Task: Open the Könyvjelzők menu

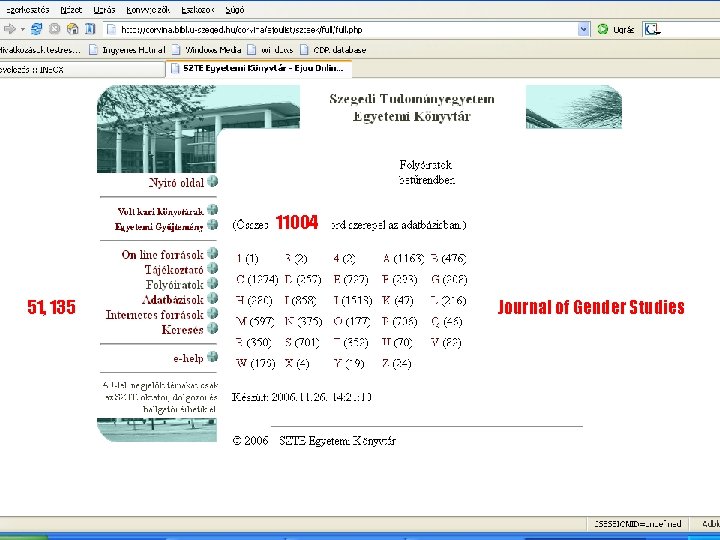Action: click(148, 10)
